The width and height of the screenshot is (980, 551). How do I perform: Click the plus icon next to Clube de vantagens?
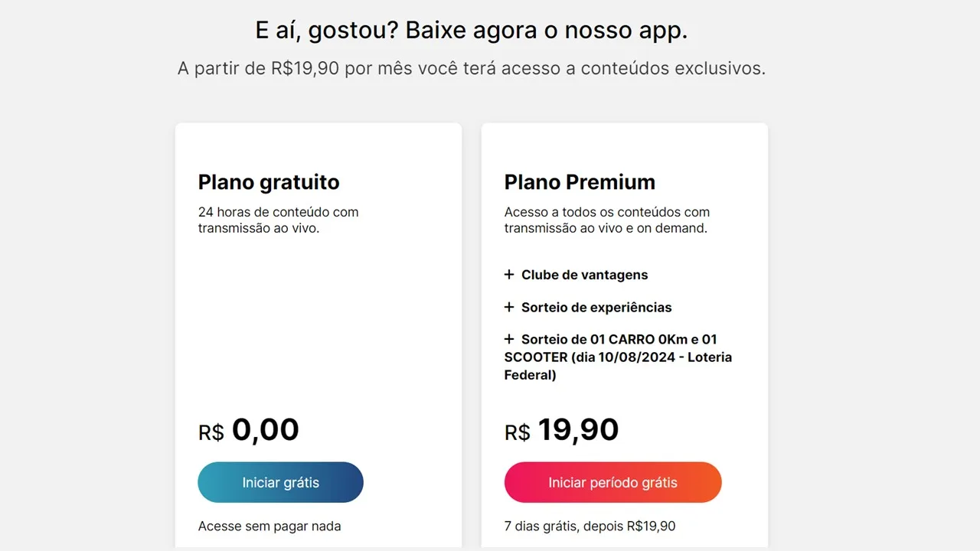pyautogui.click(x=509, y=274)
